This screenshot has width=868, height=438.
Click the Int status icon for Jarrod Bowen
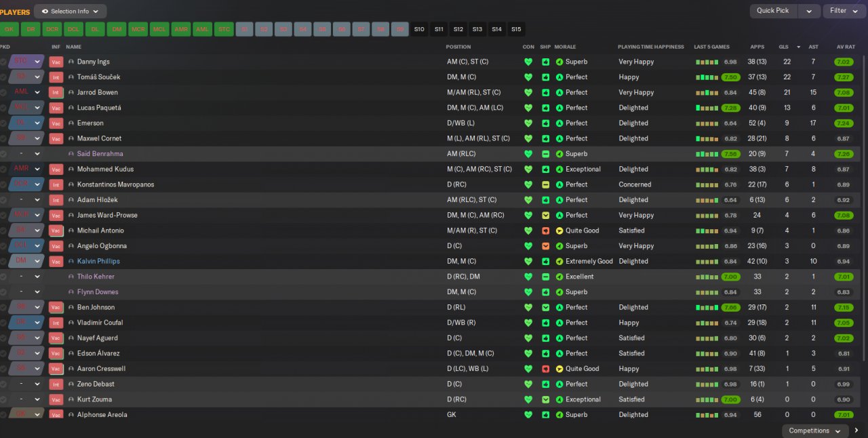(x=56, y=92)
